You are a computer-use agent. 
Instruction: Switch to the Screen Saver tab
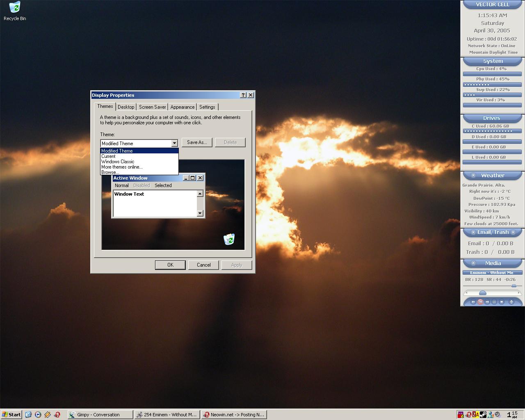[x=152, y=107]
